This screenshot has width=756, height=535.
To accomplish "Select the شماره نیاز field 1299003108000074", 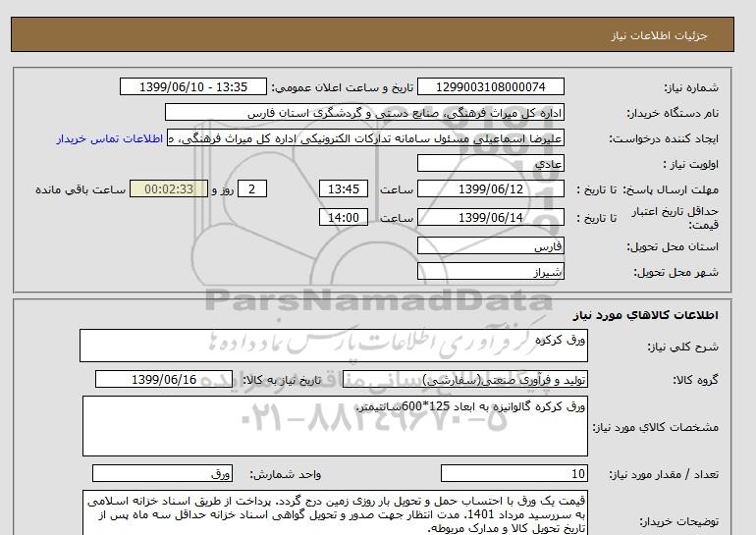I will click(490, 86).
